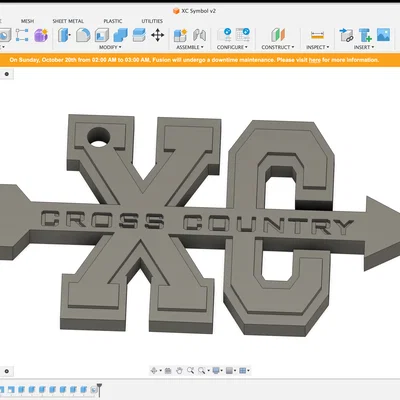This screenshot has width=400, height=400.
Task: Expand the Viewports dropdown arrow
Action: click(249, 371)
